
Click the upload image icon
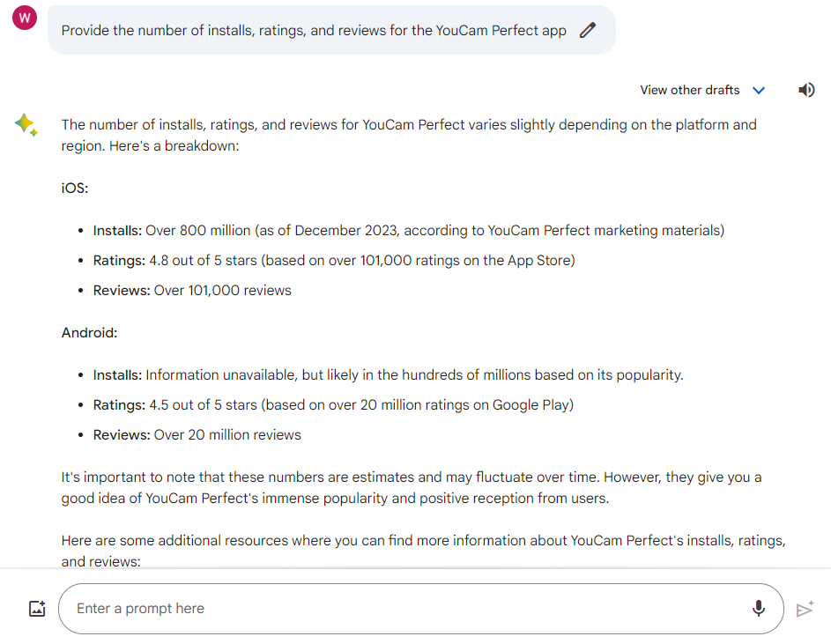[37, 609]
